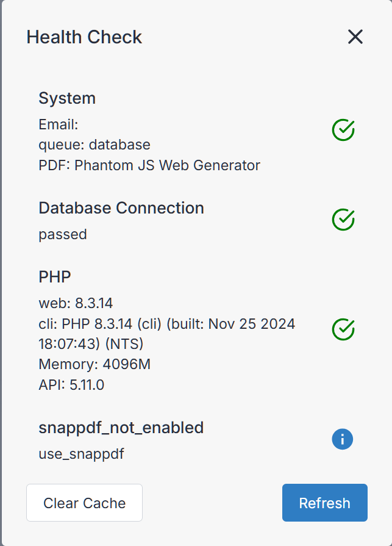Viewport: 392px width, 546px height.
Task: Click the Database Connection heading
Action: click(x=121, y=208)
